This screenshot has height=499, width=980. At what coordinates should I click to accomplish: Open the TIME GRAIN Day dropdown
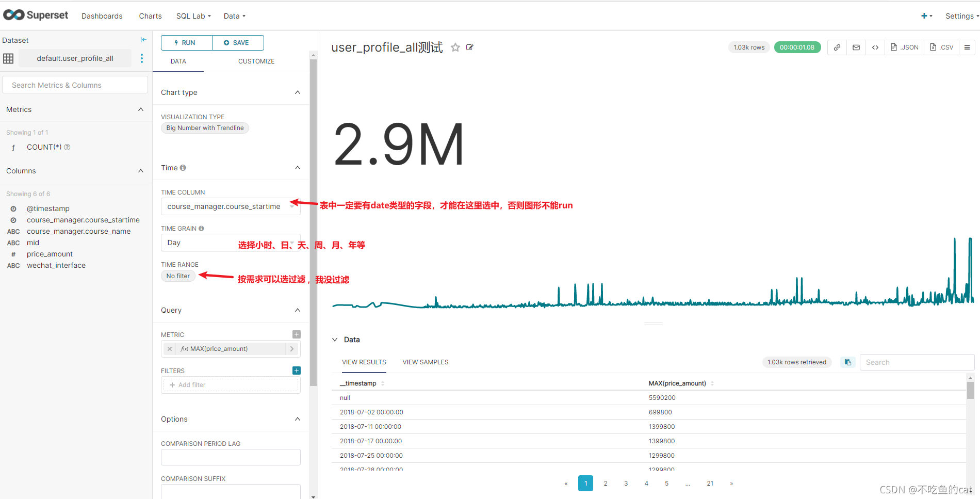point(231,243)
